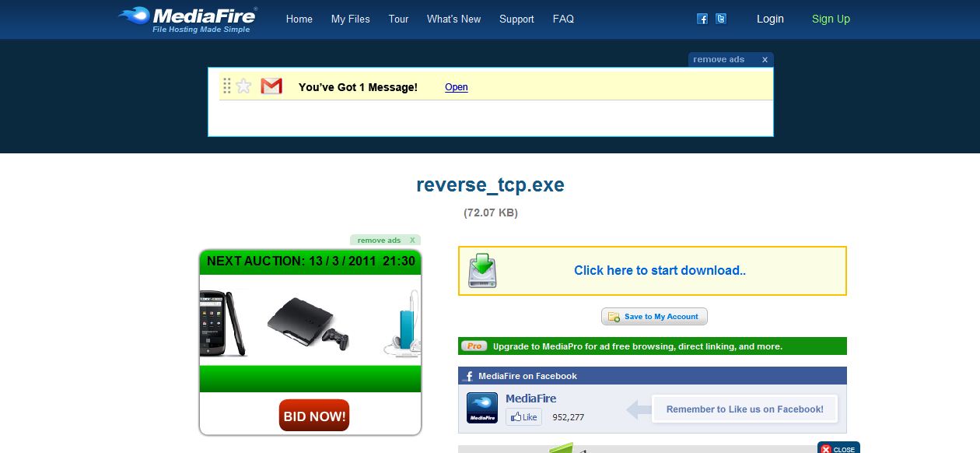Click the Open link in message ad
The height and width of the screenshot is (453, 980).
tap(457, 87)
